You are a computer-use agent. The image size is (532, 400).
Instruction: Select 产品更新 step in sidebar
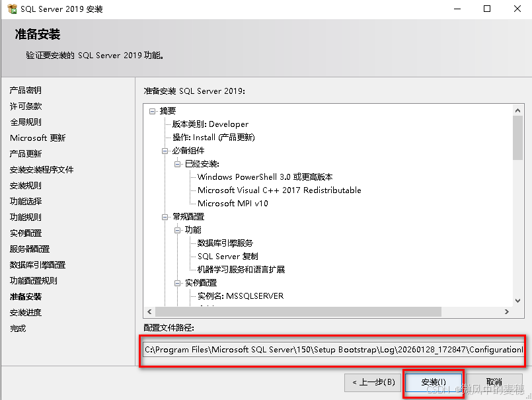26,154
